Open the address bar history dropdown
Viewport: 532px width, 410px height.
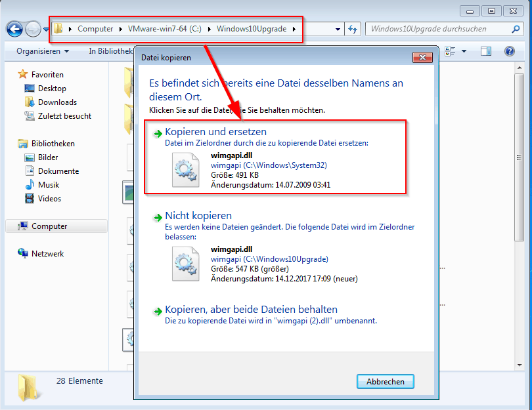338,30
